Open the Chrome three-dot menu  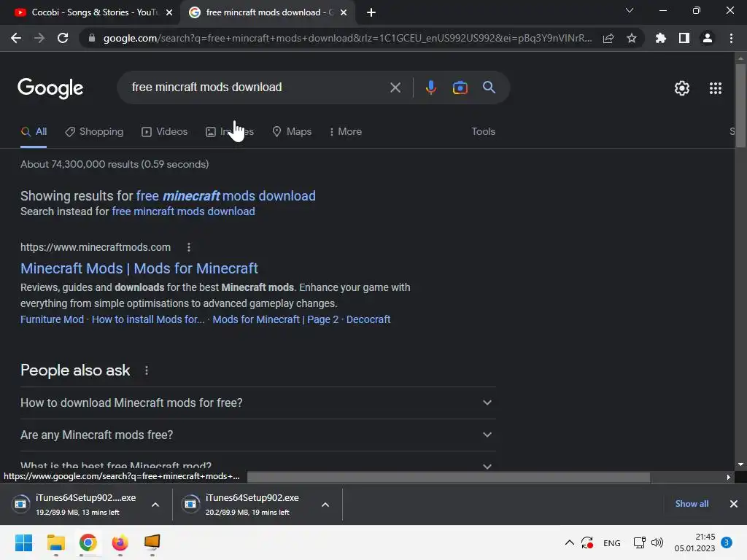731,38
